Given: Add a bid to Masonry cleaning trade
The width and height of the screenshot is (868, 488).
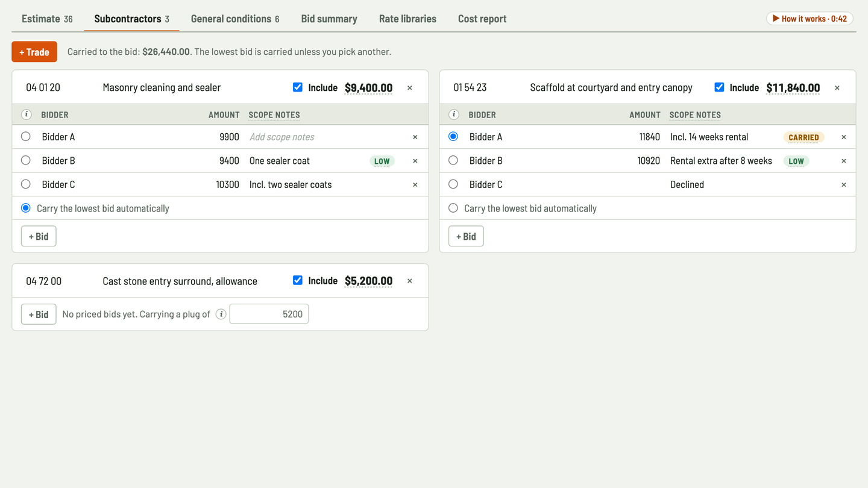Looking at the screenshot, I should pyautogui.click(x=39, y=236).
